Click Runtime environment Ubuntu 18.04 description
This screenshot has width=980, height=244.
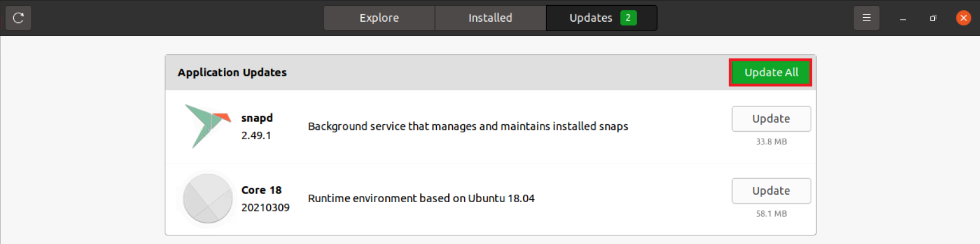tap(421, 198)
